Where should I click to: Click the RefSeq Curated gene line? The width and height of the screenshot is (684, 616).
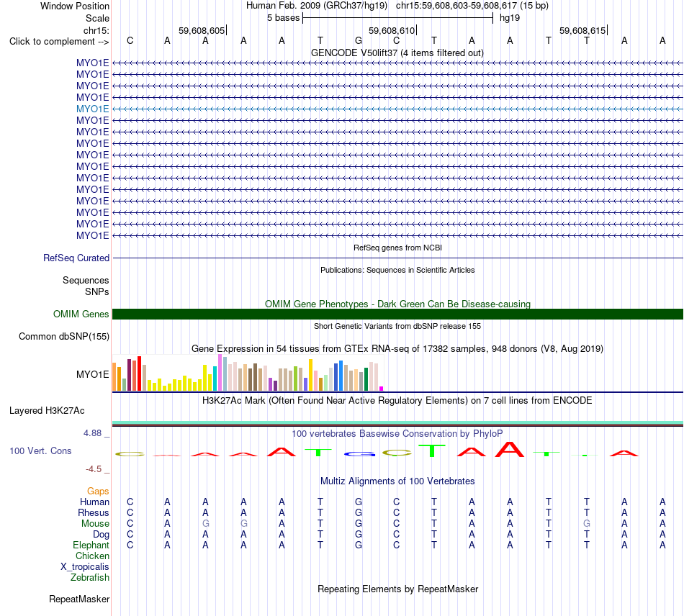coord(397,258)
